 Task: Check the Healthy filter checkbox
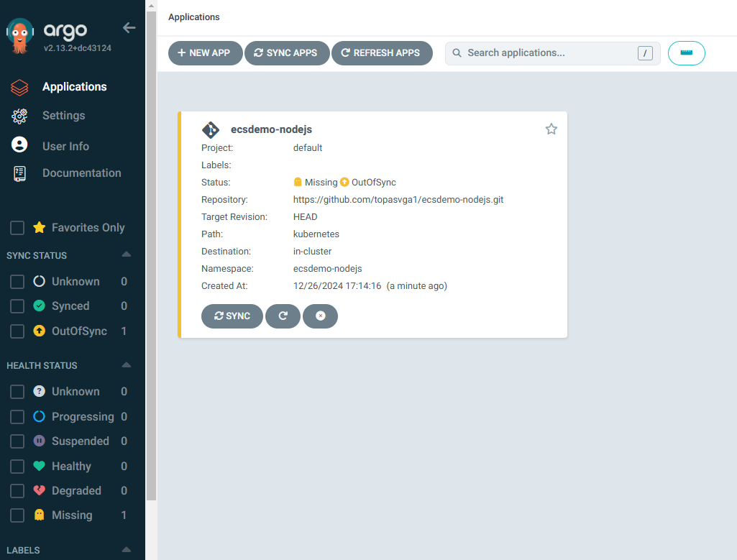coord(17,467)
